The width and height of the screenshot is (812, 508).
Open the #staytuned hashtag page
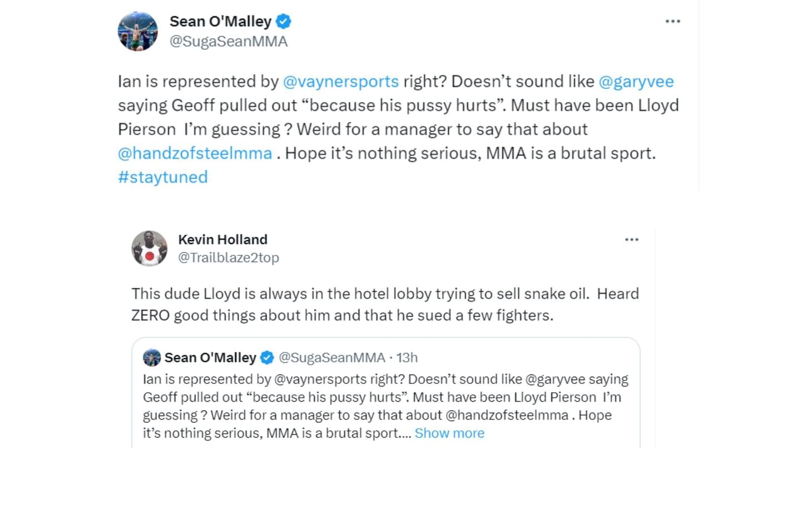[x=162, y=177]
